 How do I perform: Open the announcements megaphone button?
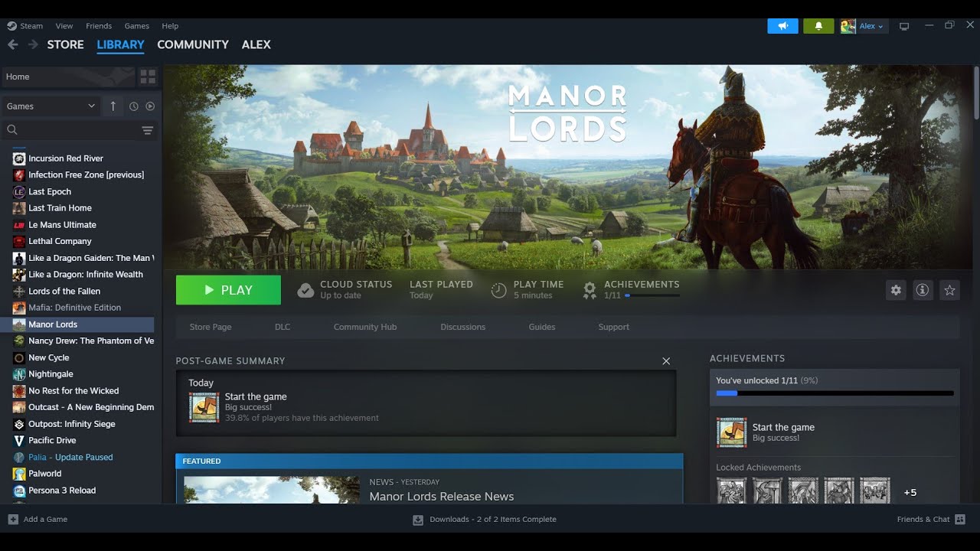[782, 26]
